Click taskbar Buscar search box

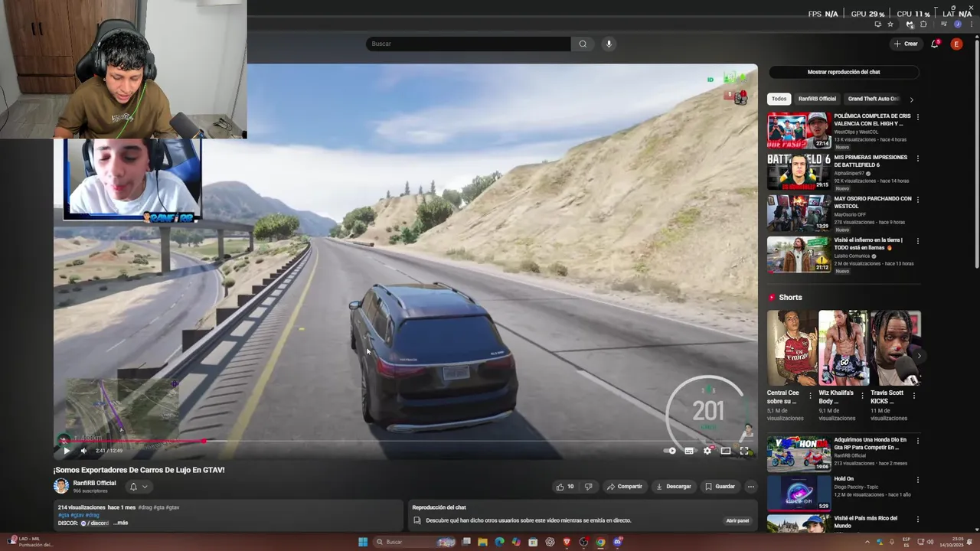416,542
